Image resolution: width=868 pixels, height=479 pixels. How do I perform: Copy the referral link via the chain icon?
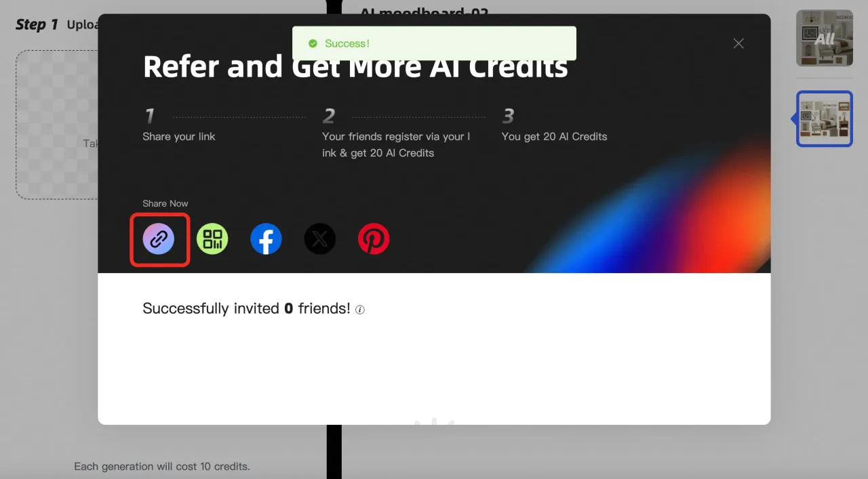(x=159, y=239)
